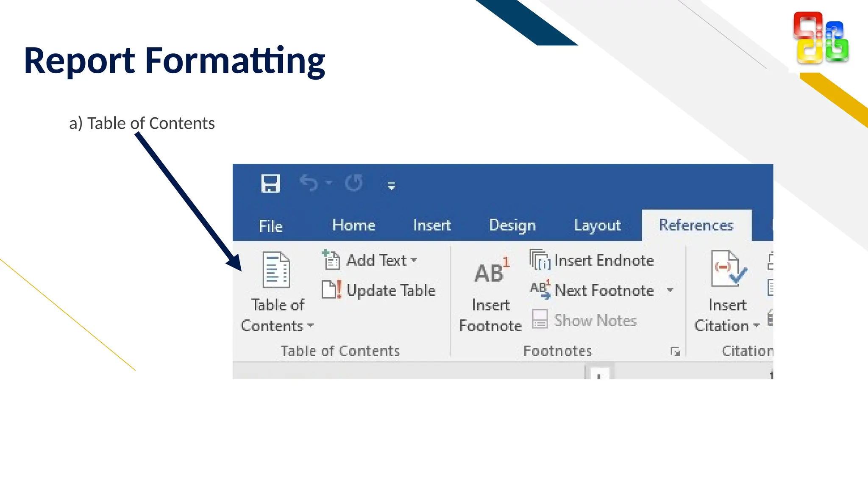Click the Update Table label
Screen dimensions: 868x488
(391, 291)
